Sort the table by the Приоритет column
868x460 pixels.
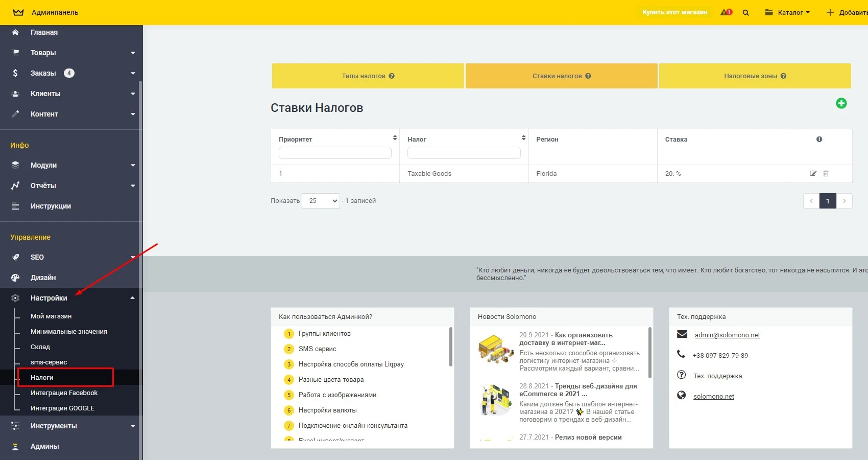click(394, 137)
